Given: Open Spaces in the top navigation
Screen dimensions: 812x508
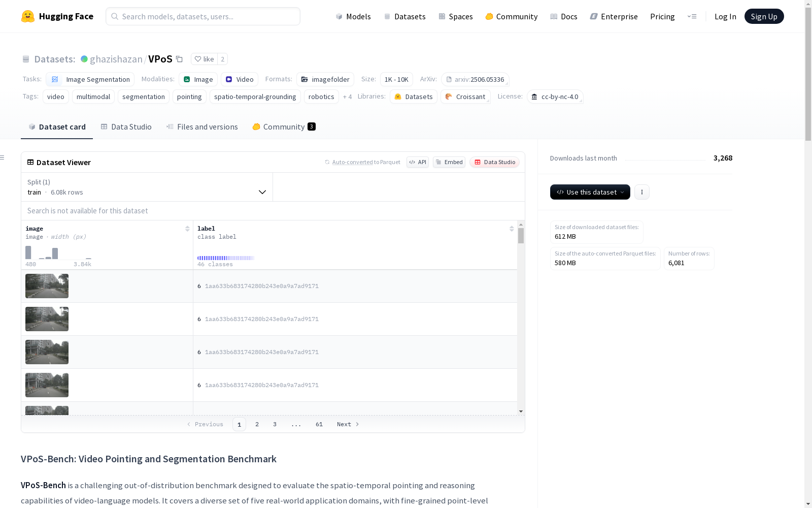Looking at the screenshot, I should click(x=456, y=16).
